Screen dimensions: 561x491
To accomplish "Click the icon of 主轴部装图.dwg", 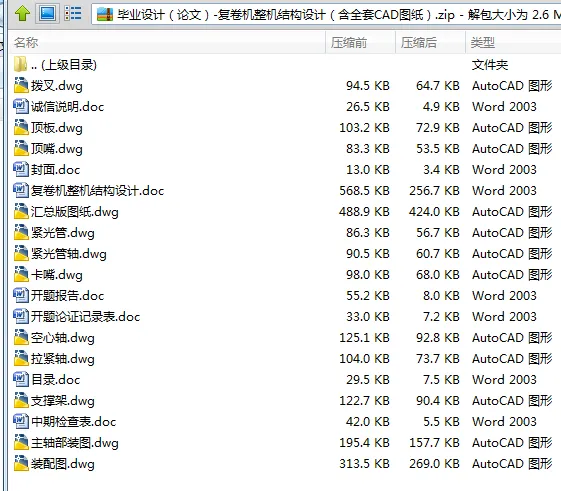I will point(21,443).
